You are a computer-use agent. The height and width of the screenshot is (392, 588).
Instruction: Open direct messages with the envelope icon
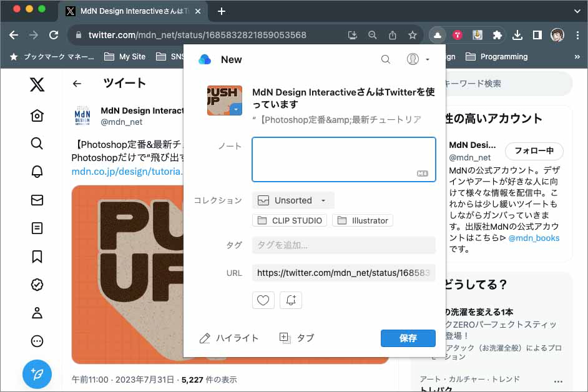(x=36, y=200)
